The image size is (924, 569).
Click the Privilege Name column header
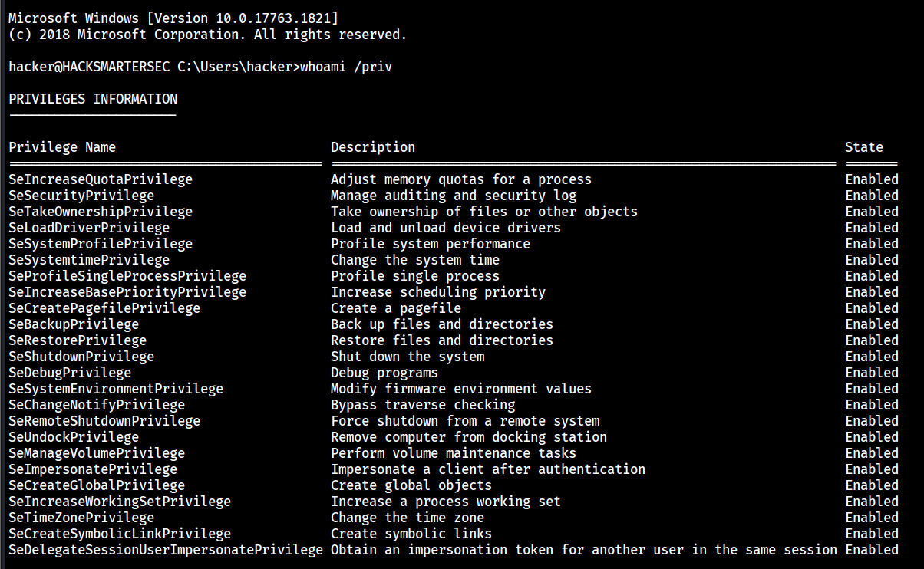[62, 147]
